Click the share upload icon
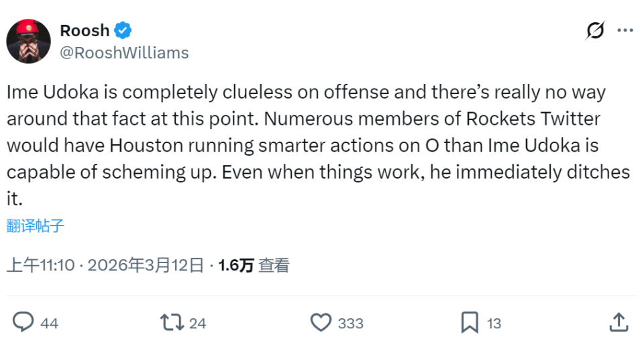This screenshot has width=644, height=345. 618,323
